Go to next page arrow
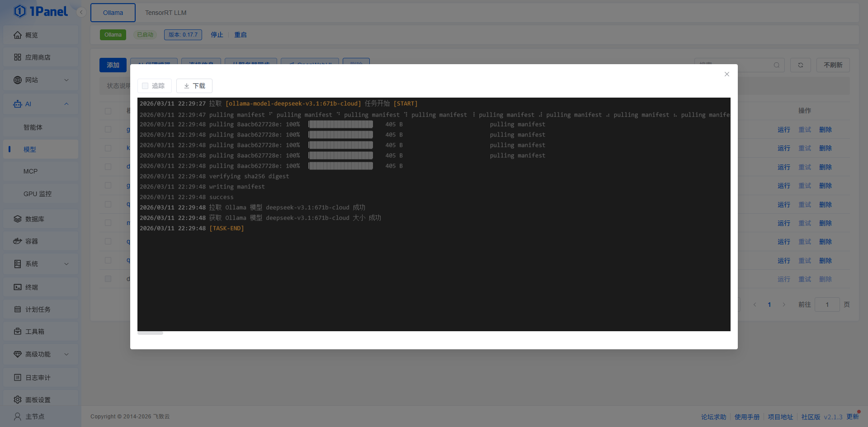 tap(784, 305)
